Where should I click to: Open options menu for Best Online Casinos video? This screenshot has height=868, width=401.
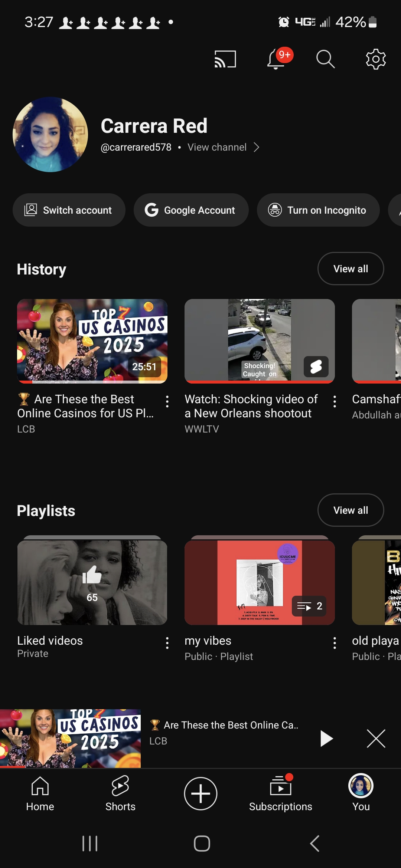point(167,401)
